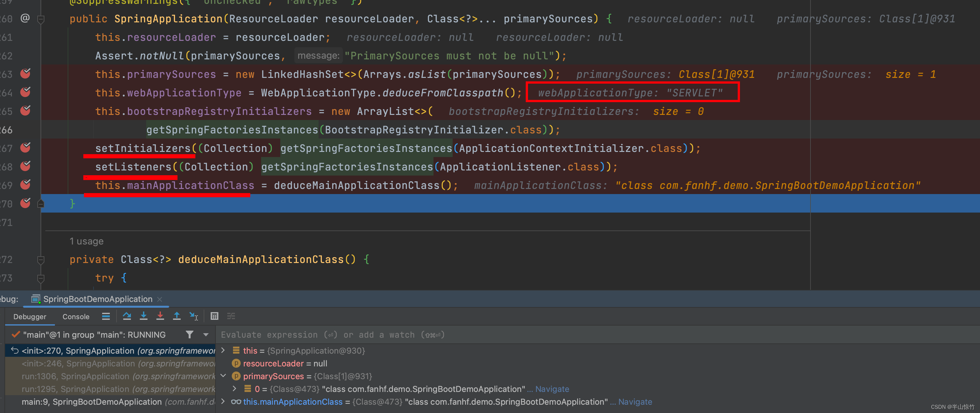
Task: Click Navigate link for array element 0
Action: pos(552,389)
